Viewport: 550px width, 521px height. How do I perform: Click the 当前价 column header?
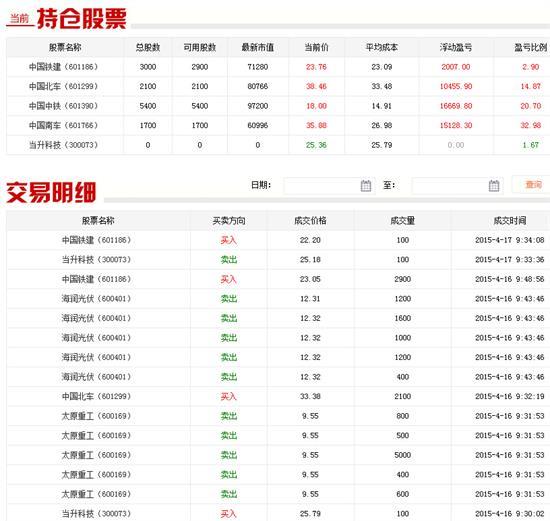click(x=316, y=47)
